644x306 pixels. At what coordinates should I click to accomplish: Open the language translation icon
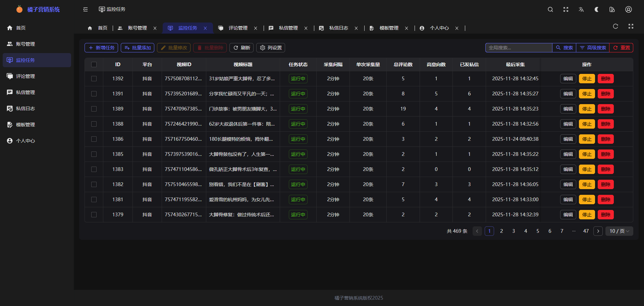click(581, 9)
